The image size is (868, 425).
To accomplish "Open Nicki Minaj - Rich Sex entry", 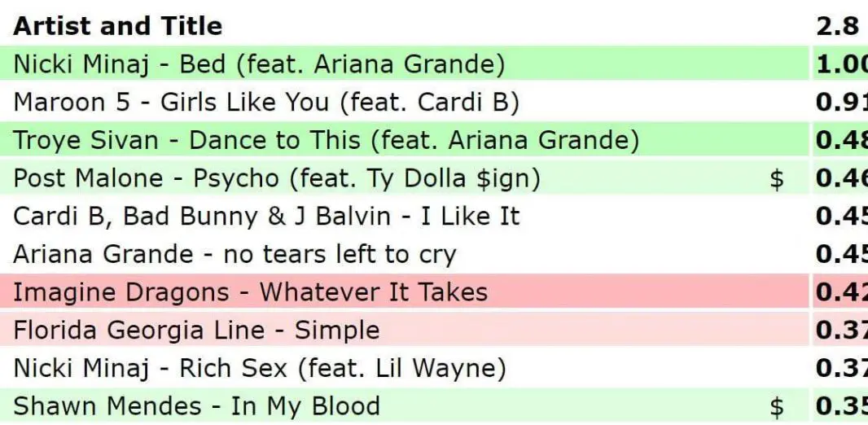I will 260,369.
